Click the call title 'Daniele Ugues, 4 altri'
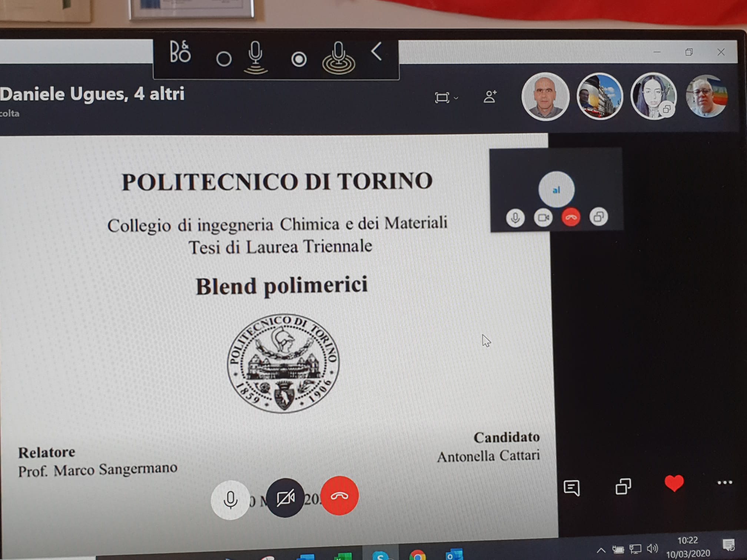The height and width of the screenshot is (560, 747). pos(92,94)
